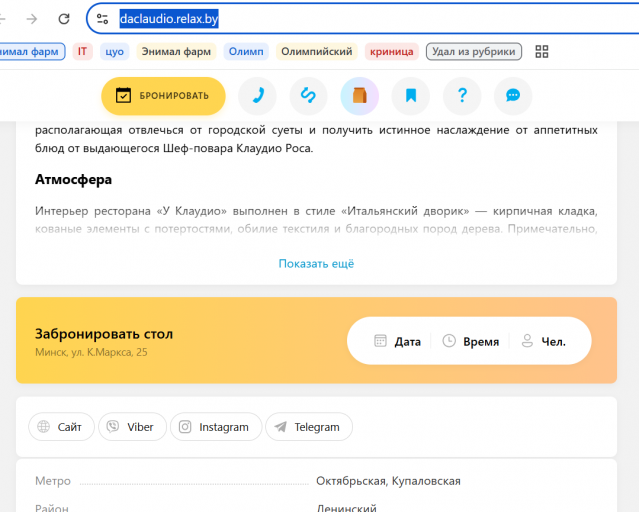Click the 'Атмосфера' heading
Image resolution: width=639 pixels, height=512 pixels.
pyautogui.click(x=73, y=179)
